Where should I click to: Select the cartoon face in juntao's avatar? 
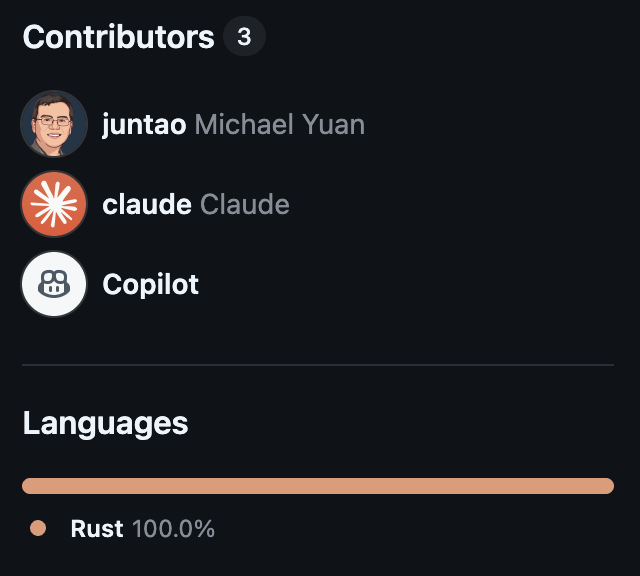[53, 122]
